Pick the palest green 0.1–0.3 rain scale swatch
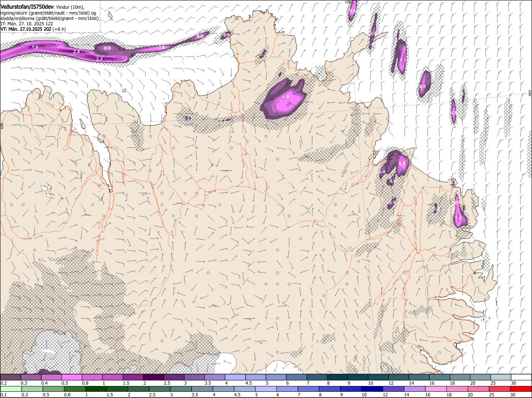Screen dimensions: 532x398 (x=10, y=389)
